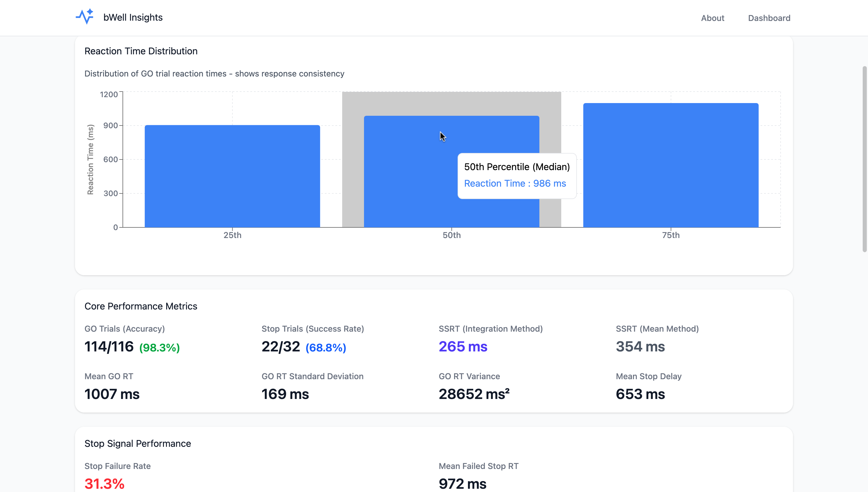Image resolution: width=868 pixels, height=492 pixels.
Task: Click the 75th percentile blue bar
Action: [x=670, y=165]
